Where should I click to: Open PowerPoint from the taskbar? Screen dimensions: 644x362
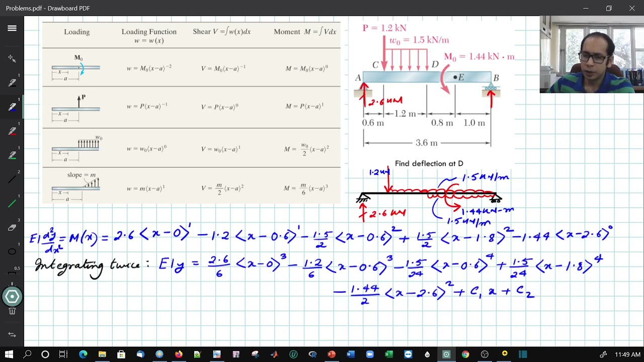pos(332,354)
